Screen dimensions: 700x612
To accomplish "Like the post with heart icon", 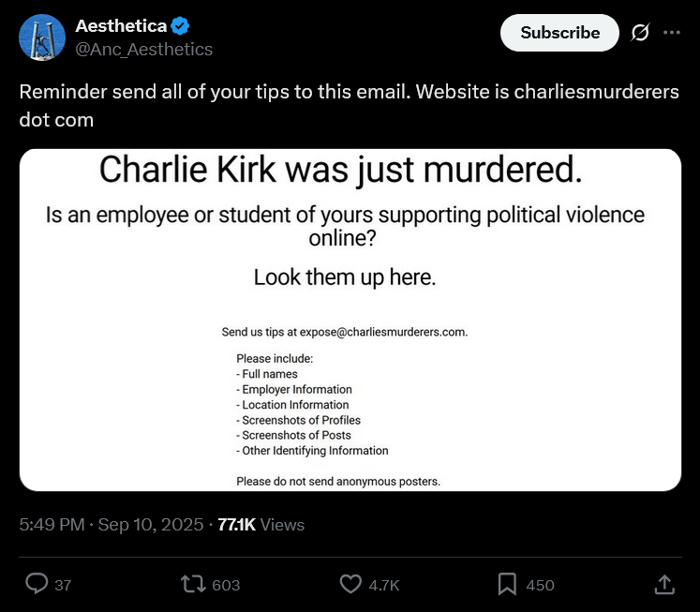I will [350, 584].
